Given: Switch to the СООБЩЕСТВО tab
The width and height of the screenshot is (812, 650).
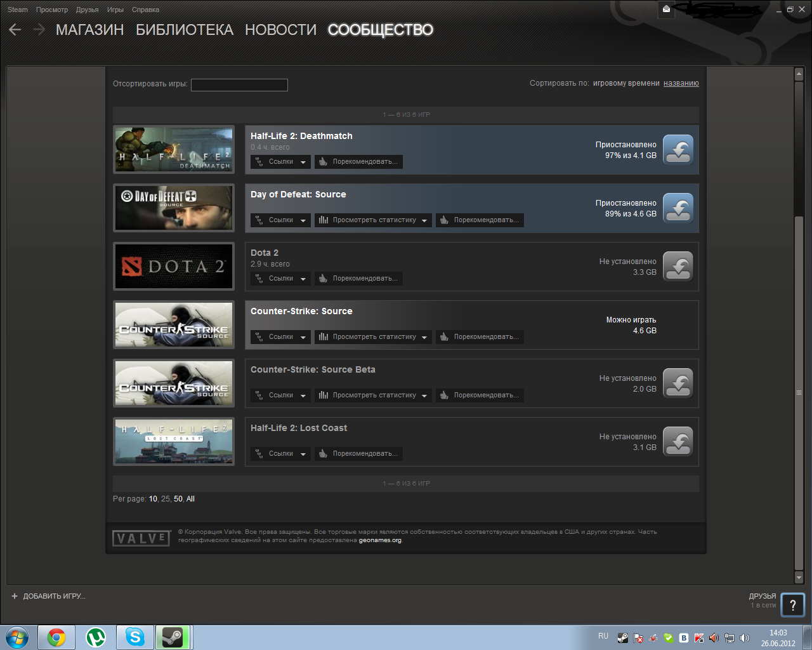Looking at the screenshot, I should point(381,30).
